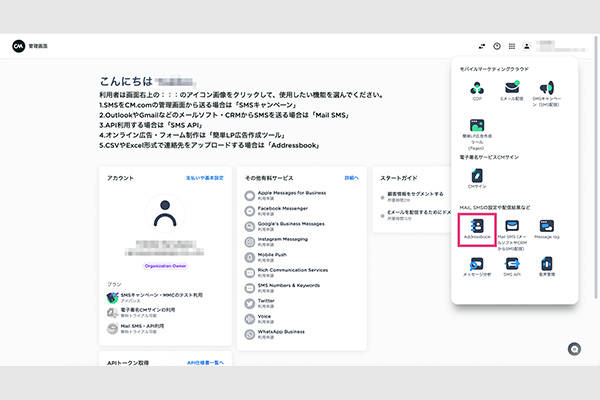The image size is (600, 400).
Task: Open the user profile account menu
Action: (541, 46)
